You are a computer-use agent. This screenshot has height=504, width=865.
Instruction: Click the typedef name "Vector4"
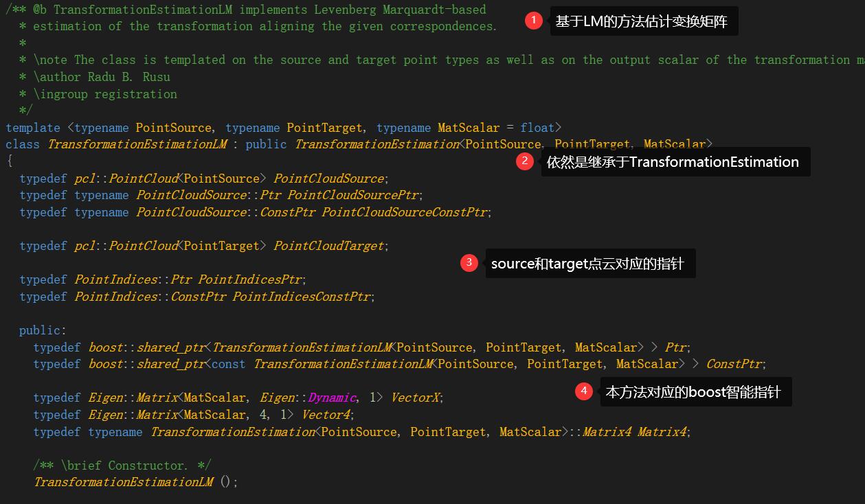(325, 415)
